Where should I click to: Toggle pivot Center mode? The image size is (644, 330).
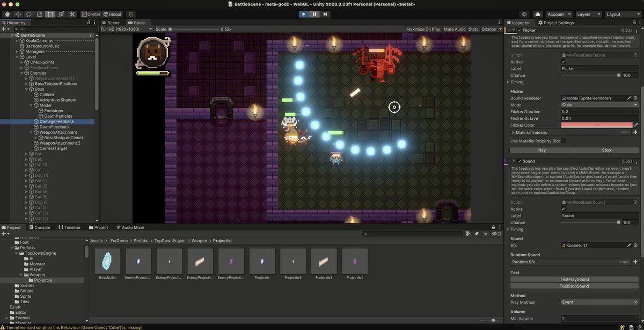tap(91, 14)
